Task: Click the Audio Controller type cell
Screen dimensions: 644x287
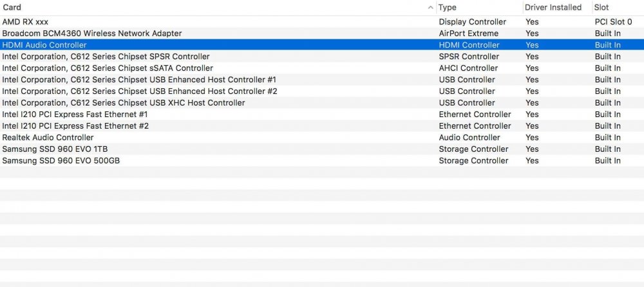Action: [469, 137]
